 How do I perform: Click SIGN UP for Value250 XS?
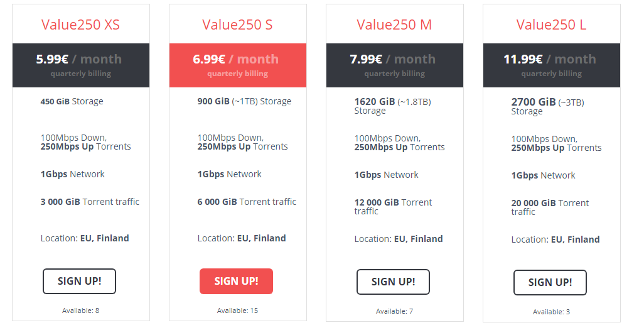point(79,281)
